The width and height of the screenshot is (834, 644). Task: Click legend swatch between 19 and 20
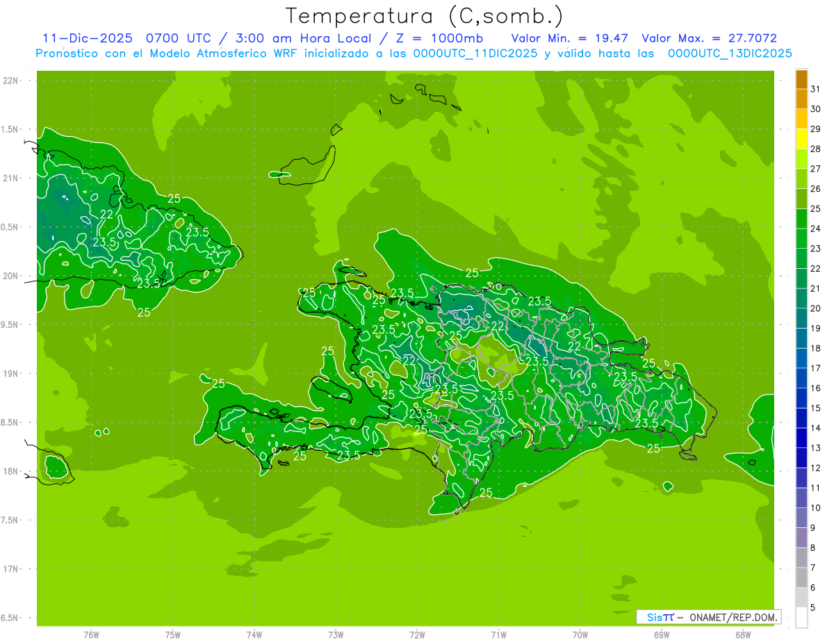click(x=801, y=318)
